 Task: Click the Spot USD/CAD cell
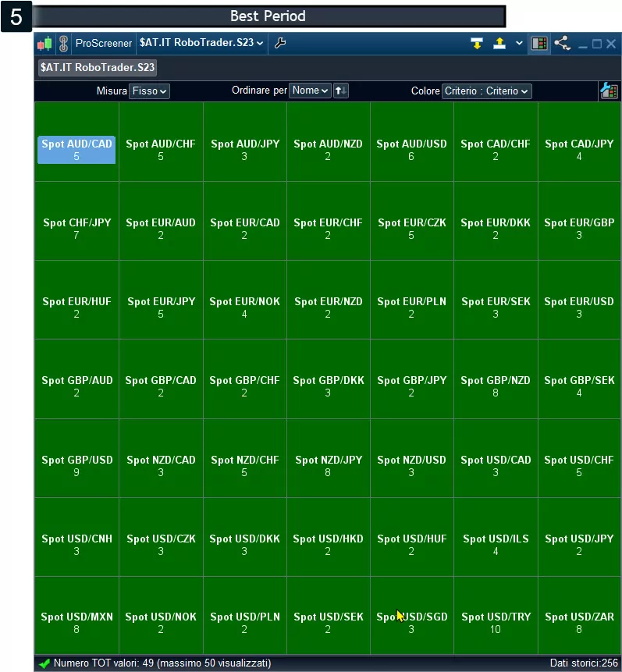click(496, 458)
